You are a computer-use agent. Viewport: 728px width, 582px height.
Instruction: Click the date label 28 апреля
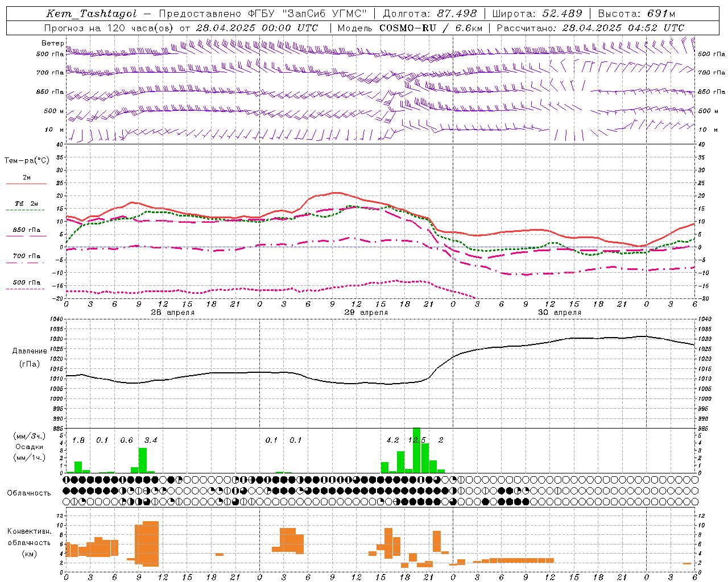click(x=172, y=312)
